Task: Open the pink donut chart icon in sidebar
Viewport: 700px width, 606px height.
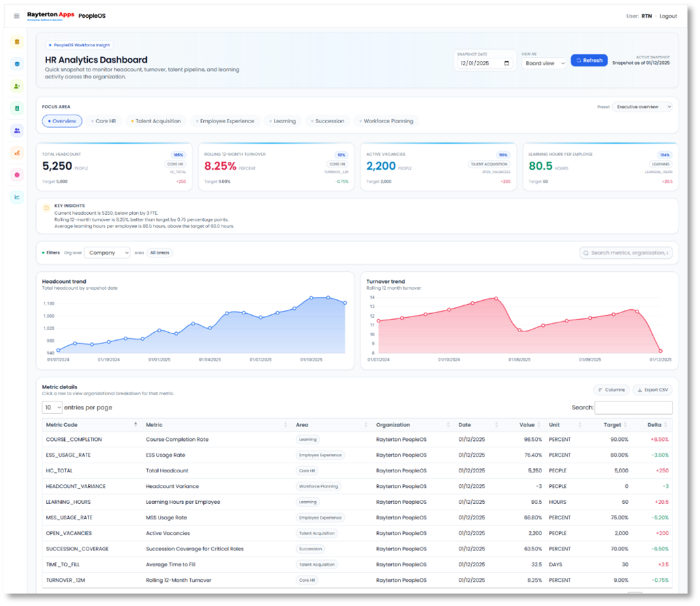Action: point(16,175)
